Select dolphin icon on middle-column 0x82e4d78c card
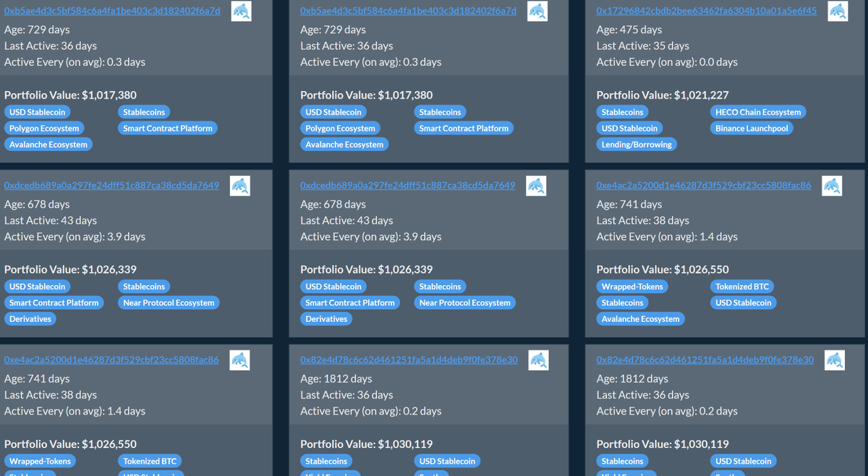Screen dimensions: 868x476 pyautogui.click(x=538, y=360)
